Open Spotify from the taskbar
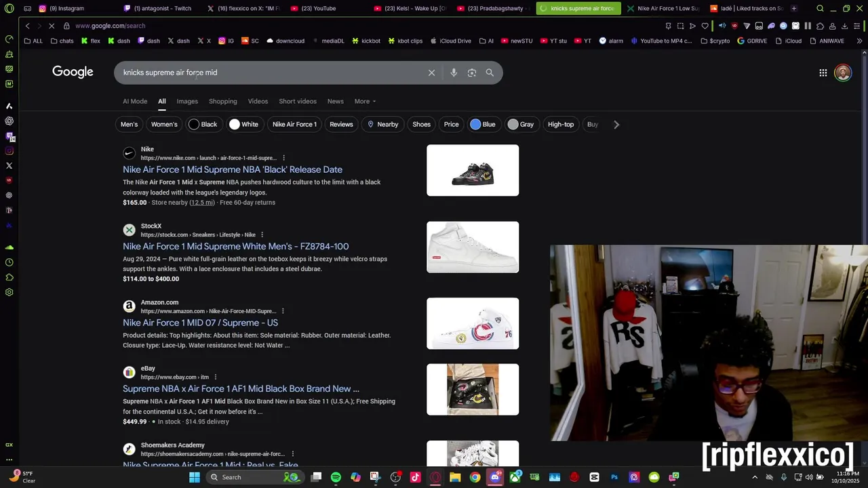This screenshot has height=488, width=868. 336,477
